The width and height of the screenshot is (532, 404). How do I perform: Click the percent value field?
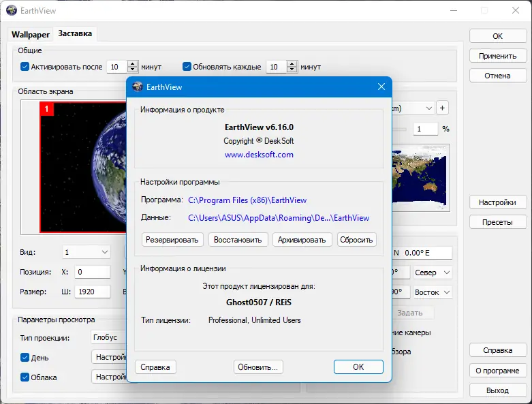426,129
